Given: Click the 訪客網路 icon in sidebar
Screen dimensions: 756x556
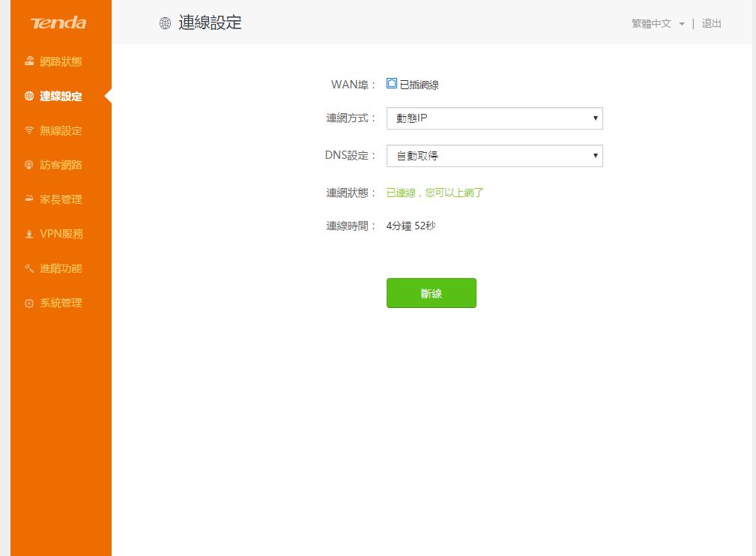Looking at the screenshot, I should tap(29, 165).
